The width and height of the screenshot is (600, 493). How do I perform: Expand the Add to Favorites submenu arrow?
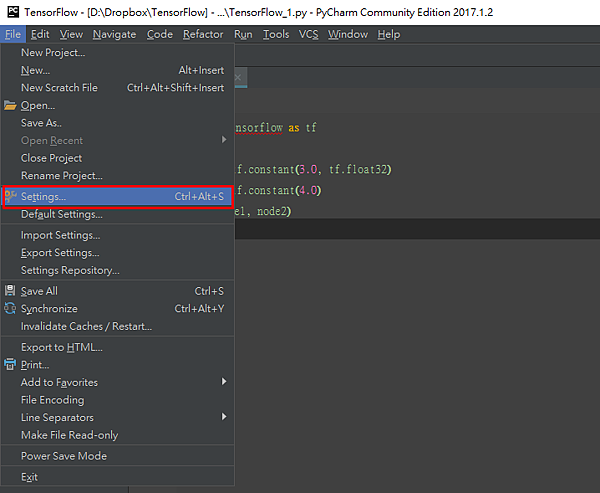click(x=224, y=381)
